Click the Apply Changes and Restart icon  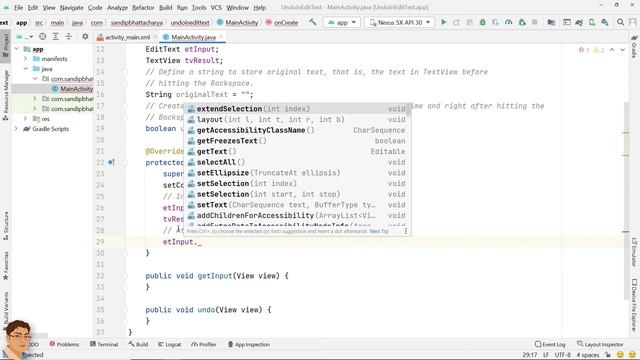456,22
